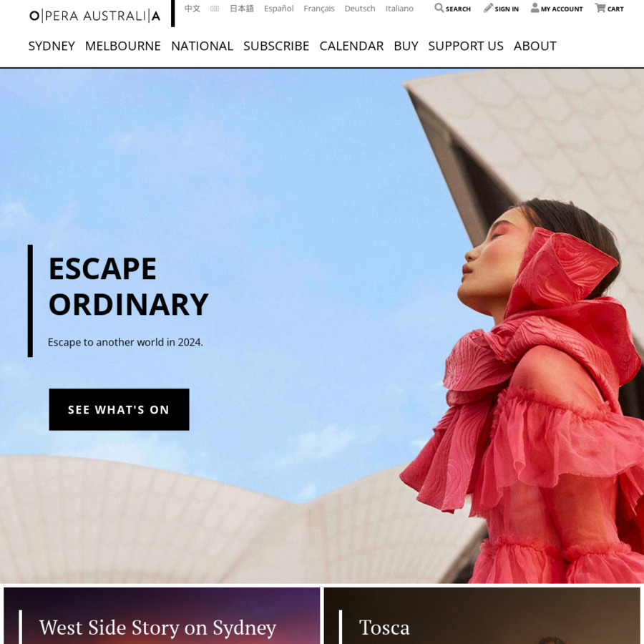Open the West Side Story tile
644x644 pixels.
coord(162,615)
